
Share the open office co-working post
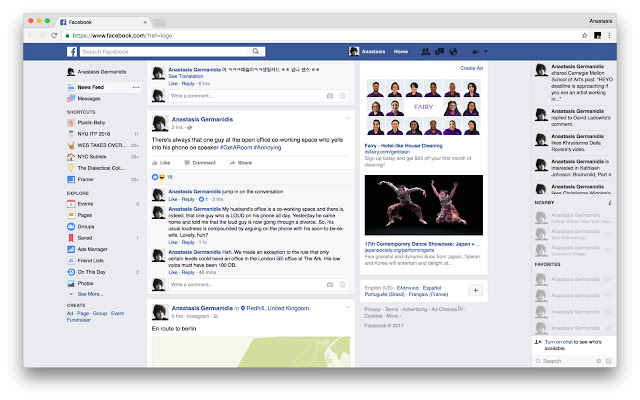coord(241,162)
